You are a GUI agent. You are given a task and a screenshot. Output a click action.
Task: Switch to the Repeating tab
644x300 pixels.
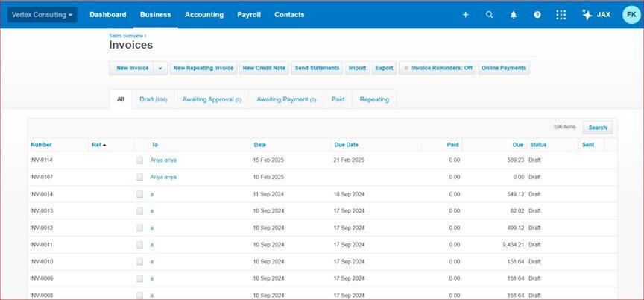pyautogui.click(x=374, y=99)
